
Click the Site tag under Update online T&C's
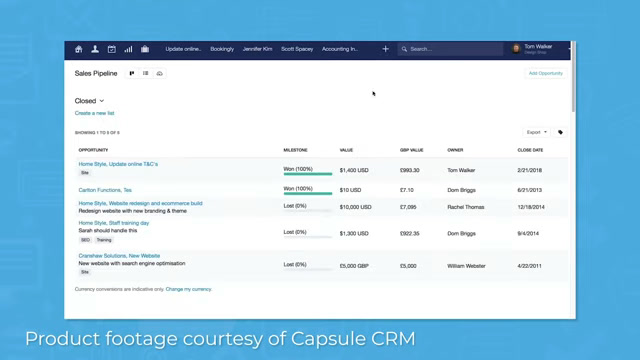[84, 173]
